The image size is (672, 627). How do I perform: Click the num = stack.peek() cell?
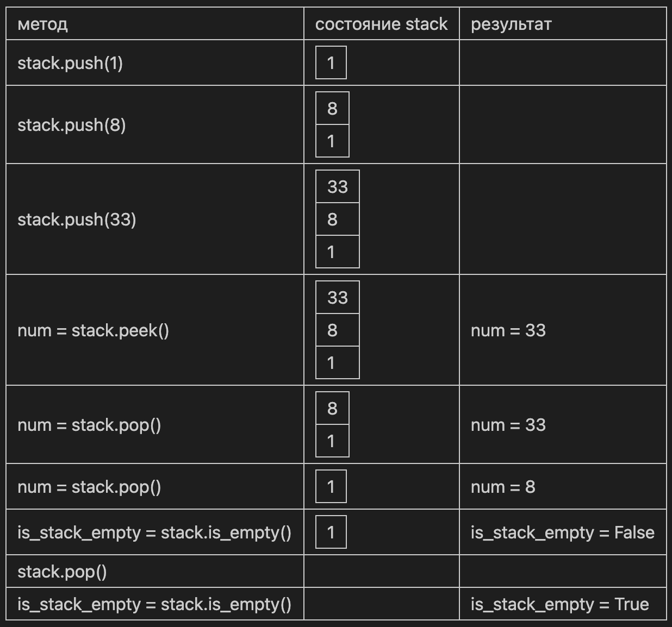154,330
